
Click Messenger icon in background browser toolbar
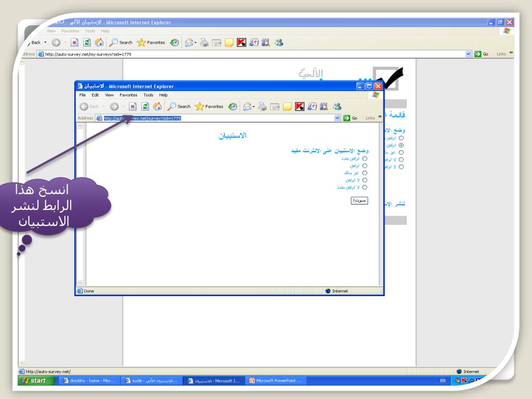coord(279,43)
